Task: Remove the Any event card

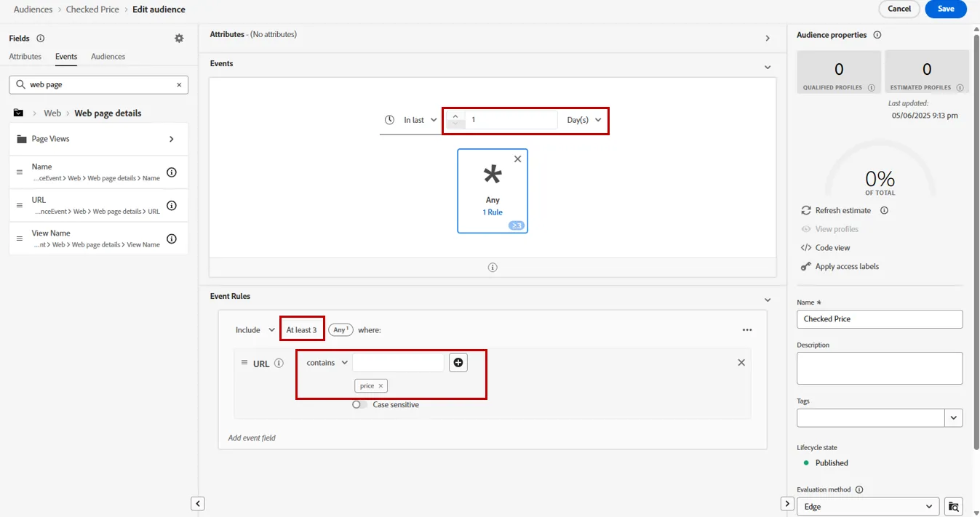Action: pos(518,159)
